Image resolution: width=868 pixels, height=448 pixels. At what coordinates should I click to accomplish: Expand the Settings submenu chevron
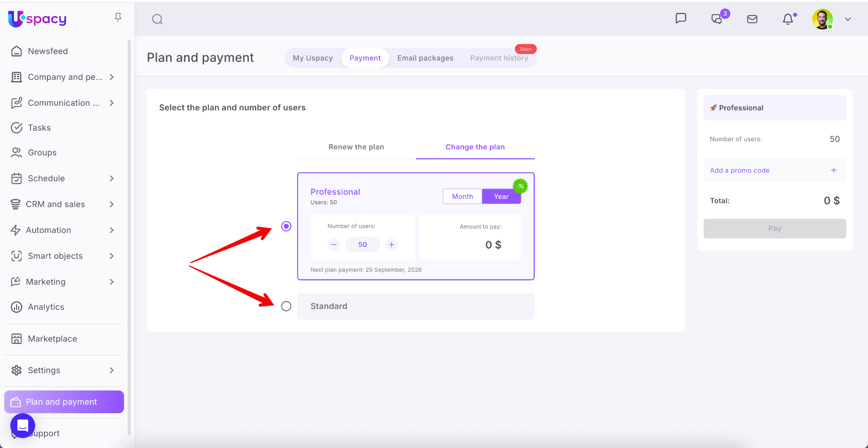coord(111,370)
